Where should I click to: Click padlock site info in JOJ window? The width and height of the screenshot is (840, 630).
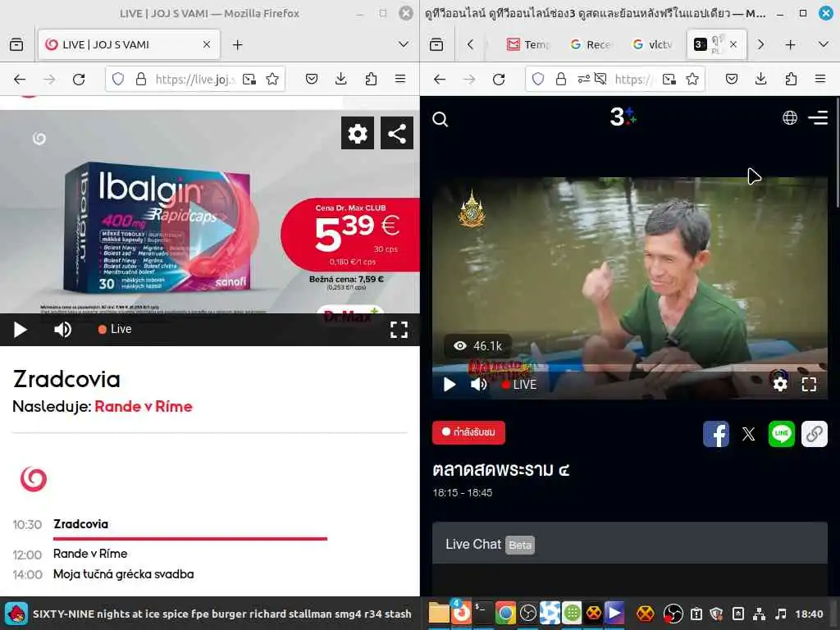(141, 80)
